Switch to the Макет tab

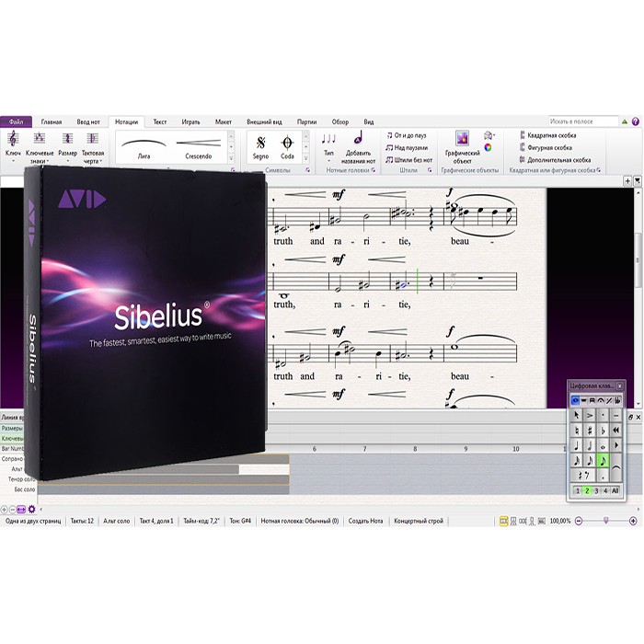tap(224, 122)
